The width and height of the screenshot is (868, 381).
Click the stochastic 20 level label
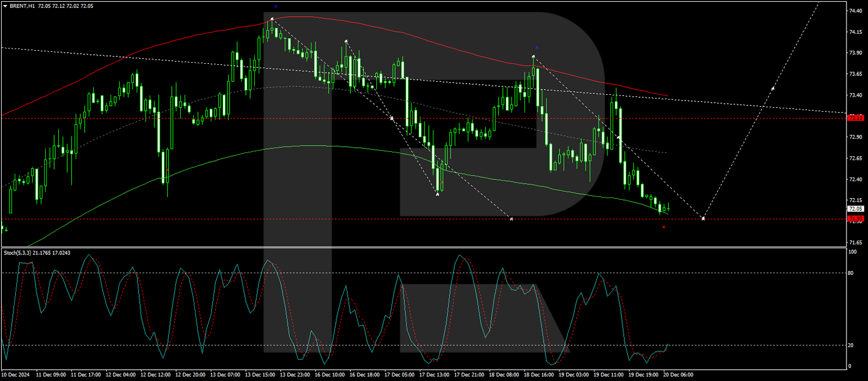[852, 345]
